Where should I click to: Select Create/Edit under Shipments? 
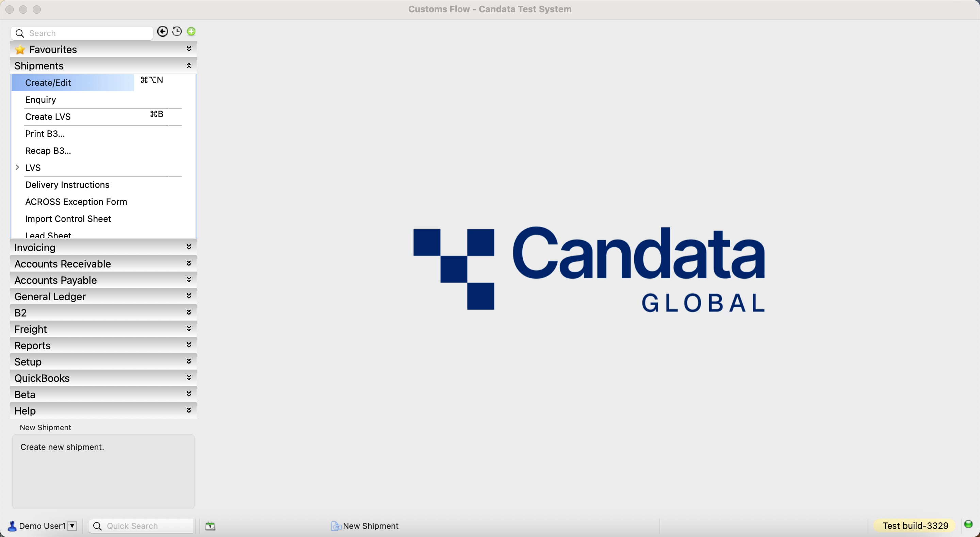tap(73, 83)
